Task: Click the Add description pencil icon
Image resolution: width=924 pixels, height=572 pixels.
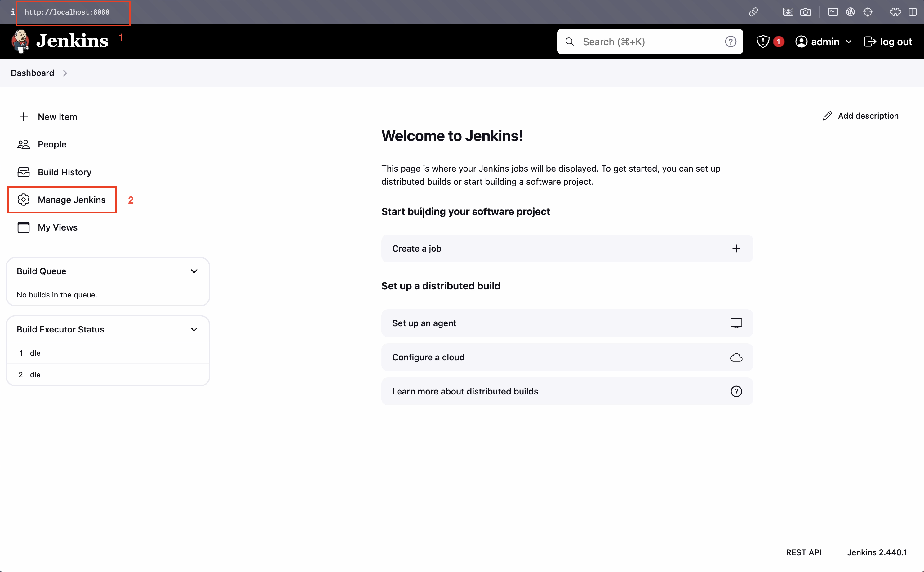Action: click(x=827, y=116)
